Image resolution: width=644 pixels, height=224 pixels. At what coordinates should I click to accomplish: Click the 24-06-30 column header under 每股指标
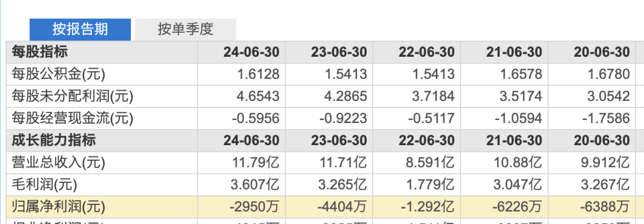point(252,53)
